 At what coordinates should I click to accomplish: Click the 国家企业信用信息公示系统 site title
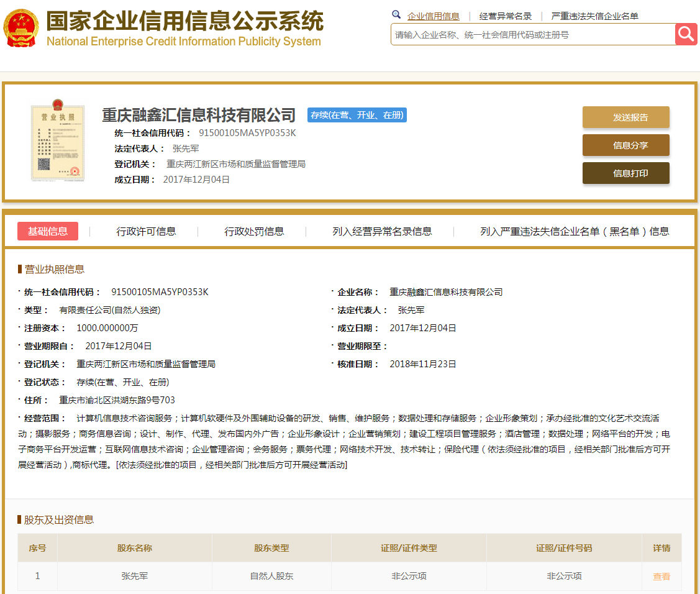coord(185,22)
